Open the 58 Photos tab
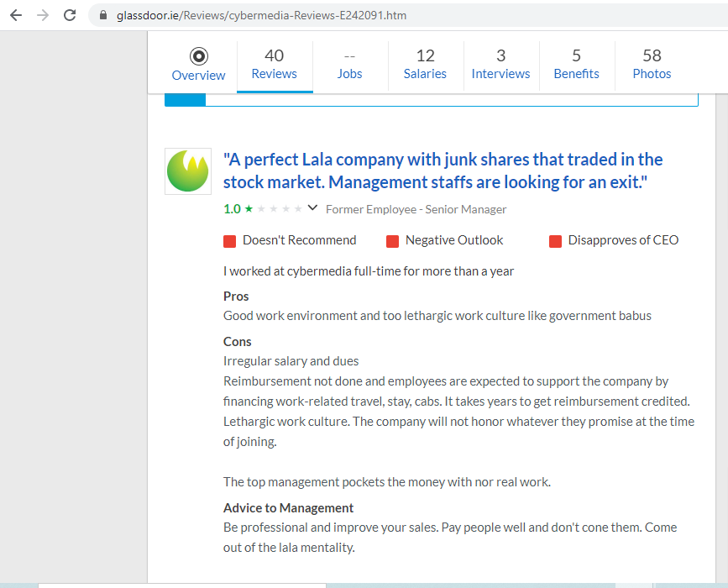This screenshot has height=588, width=728. [x=652, y=65]
